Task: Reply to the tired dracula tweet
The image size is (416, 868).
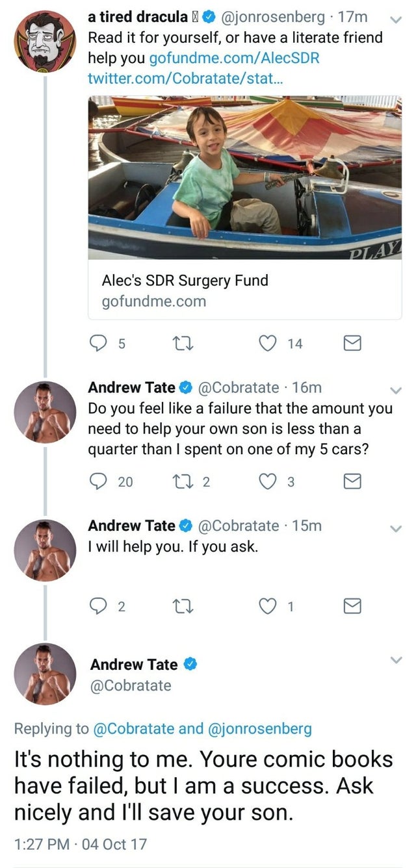Action: pyautogui.click(x=97, y=343)
